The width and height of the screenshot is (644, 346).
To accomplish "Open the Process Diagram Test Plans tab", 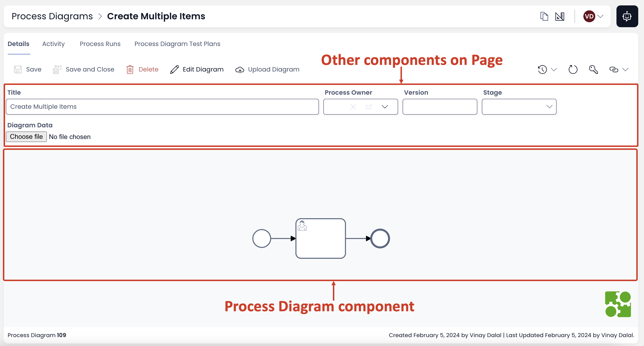I will coord(177,44).
